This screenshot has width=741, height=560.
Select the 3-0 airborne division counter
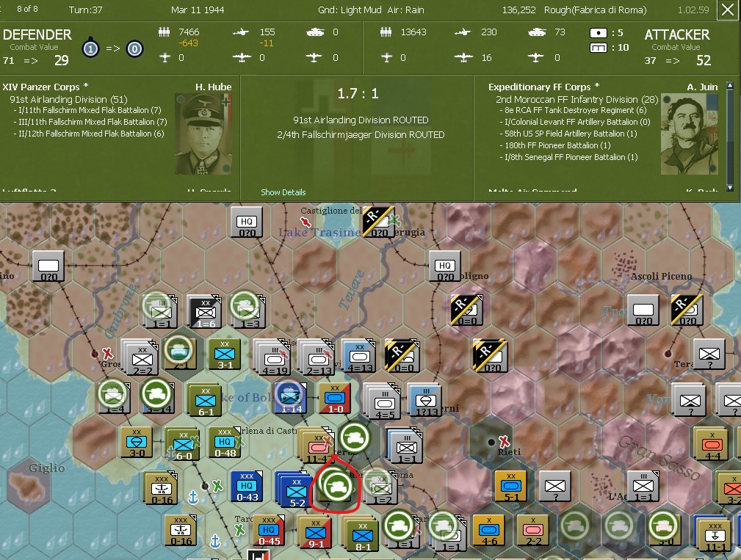coord(137,443)
